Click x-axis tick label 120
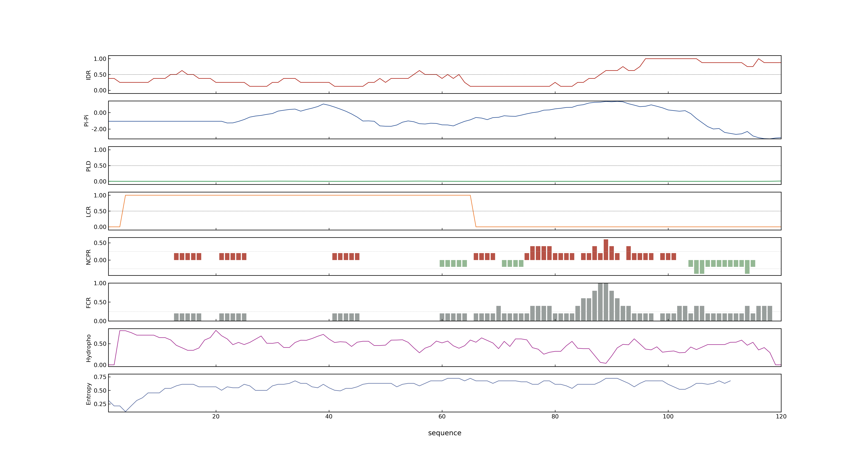 [781, 416]
